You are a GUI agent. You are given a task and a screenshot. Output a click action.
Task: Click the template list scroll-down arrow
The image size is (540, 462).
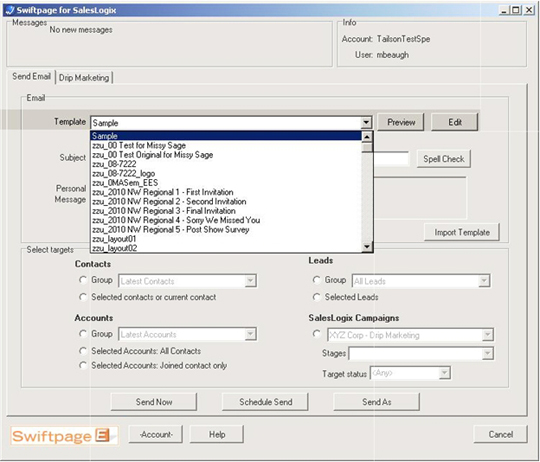click(367, 246)
